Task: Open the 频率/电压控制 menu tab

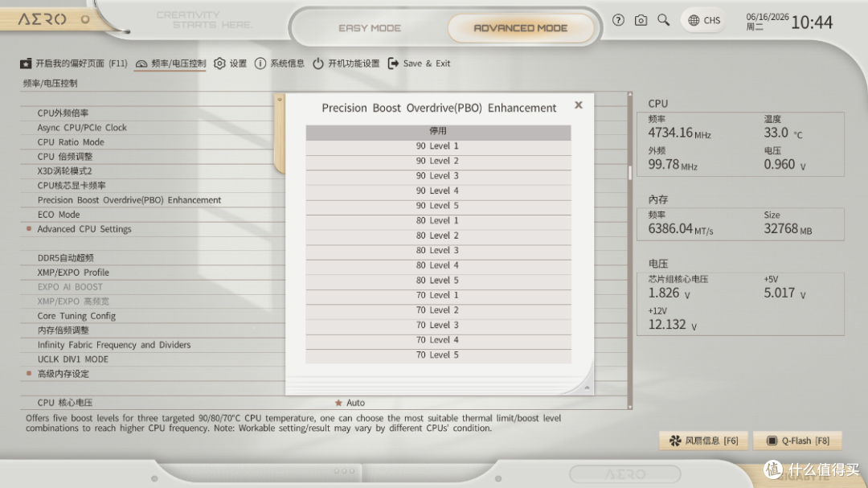Action: [170, 64]
